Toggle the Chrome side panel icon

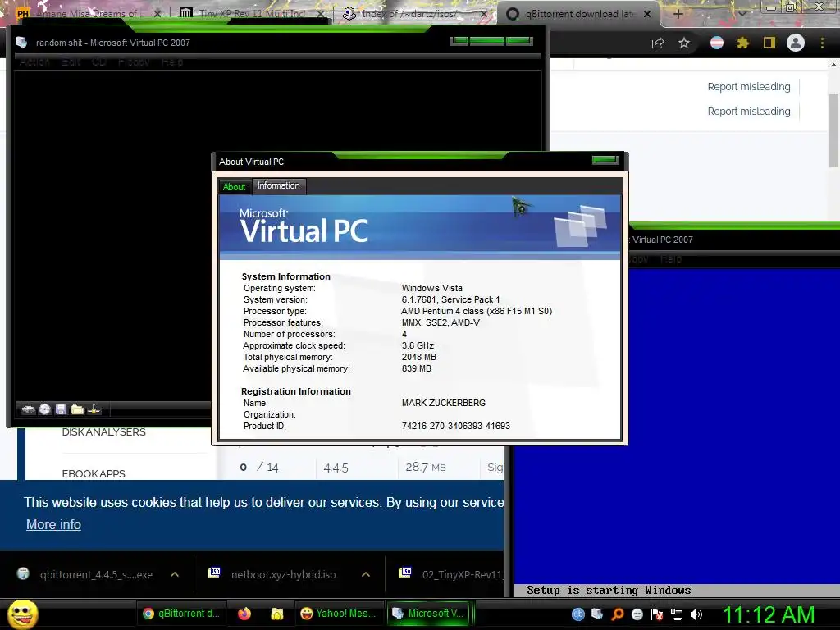click(x=769, y=43)
